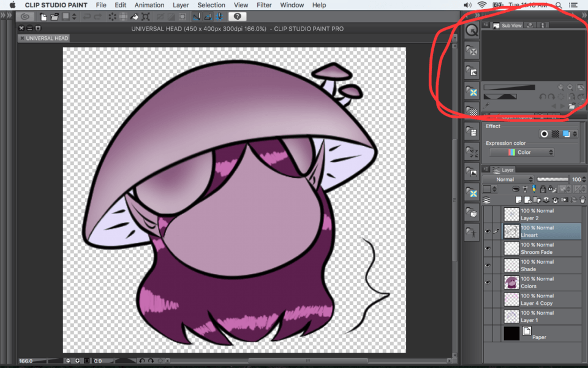The image size is (588, 368).
Task: Click the Border effect circle icon
Action: (543, 134)
